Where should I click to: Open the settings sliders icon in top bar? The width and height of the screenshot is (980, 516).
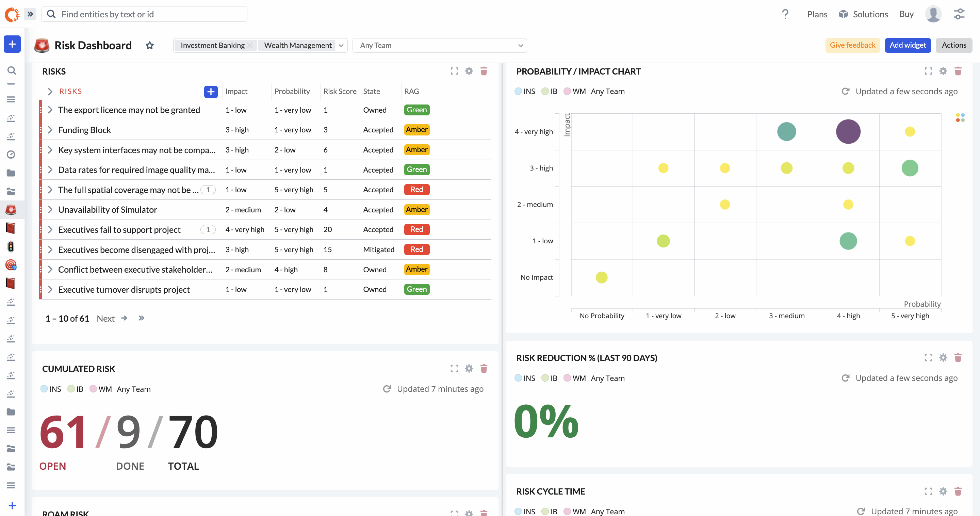coord(959,14)
